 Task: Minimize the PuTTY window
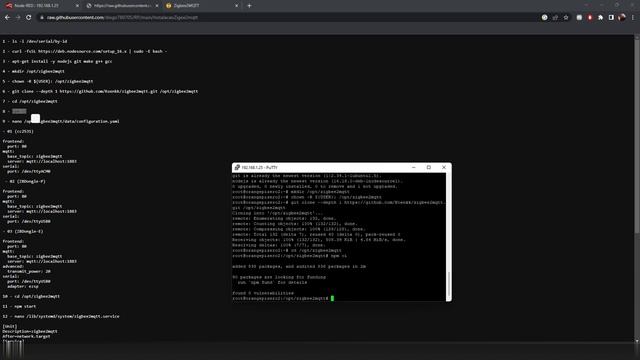413,167
